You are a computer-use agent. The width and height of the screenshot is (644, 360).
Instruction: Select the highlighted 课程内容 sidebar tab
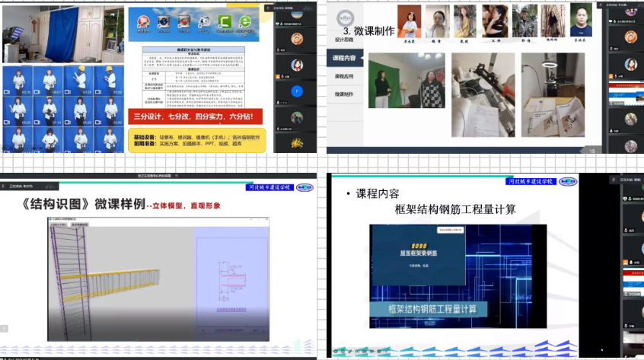pyautogui.click(x=345, y=58)
